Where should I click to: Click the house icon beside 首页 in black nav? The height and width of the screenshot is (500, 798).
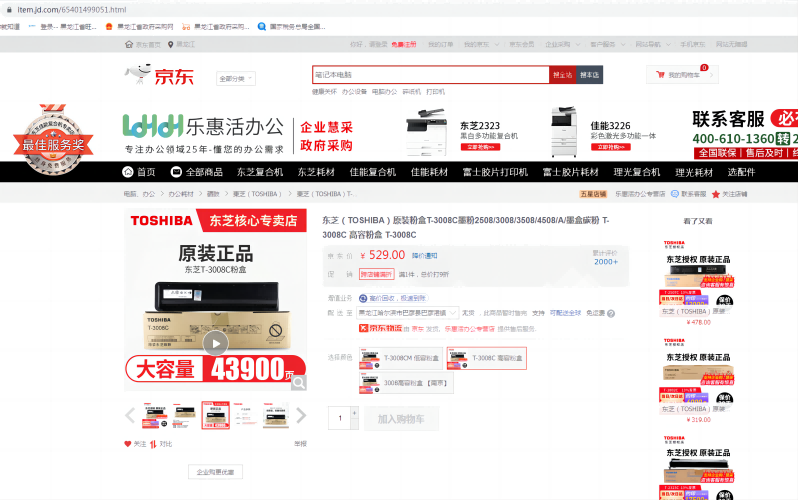(128, 172)
